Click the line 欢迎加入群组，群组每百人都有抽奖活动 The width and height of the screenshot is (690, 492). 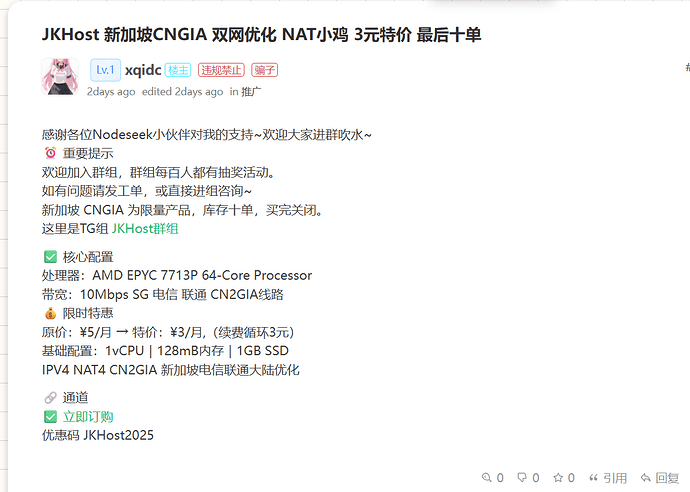pos(159,172)
